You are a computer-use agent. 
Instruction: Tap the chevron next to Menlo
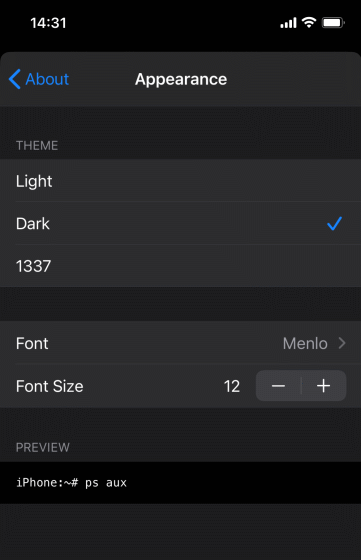pos(342,343)
